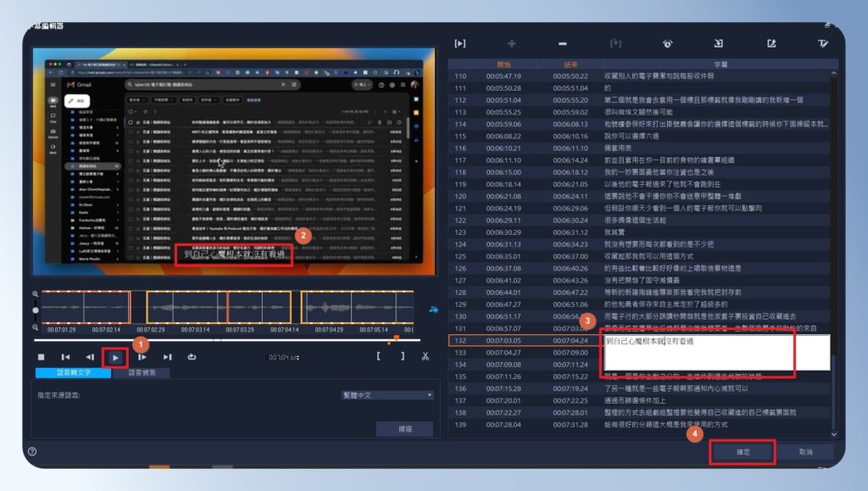Select subtitle row 139

pos(639,425)
